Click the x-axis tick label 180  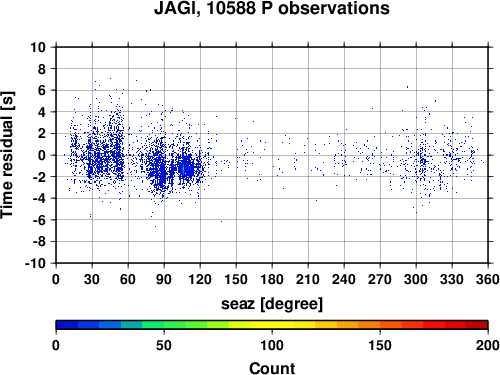coord(272,279)
